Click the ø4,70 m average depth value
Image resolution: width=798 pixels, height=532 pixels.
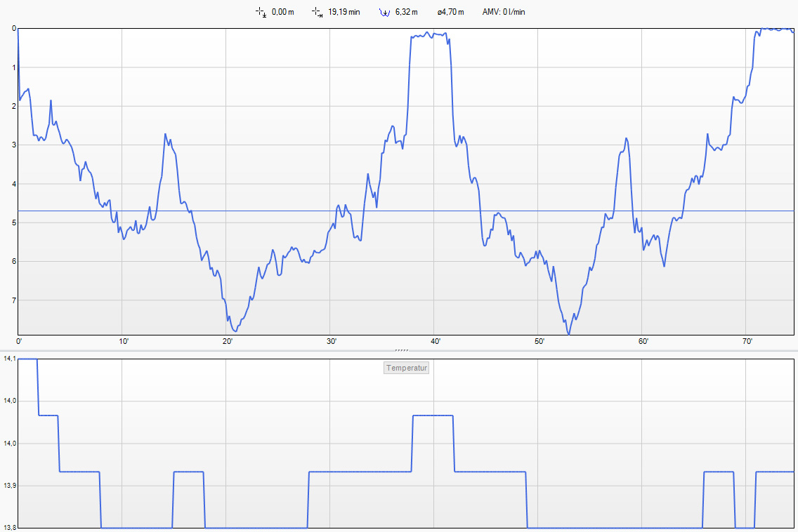[450, 12]
